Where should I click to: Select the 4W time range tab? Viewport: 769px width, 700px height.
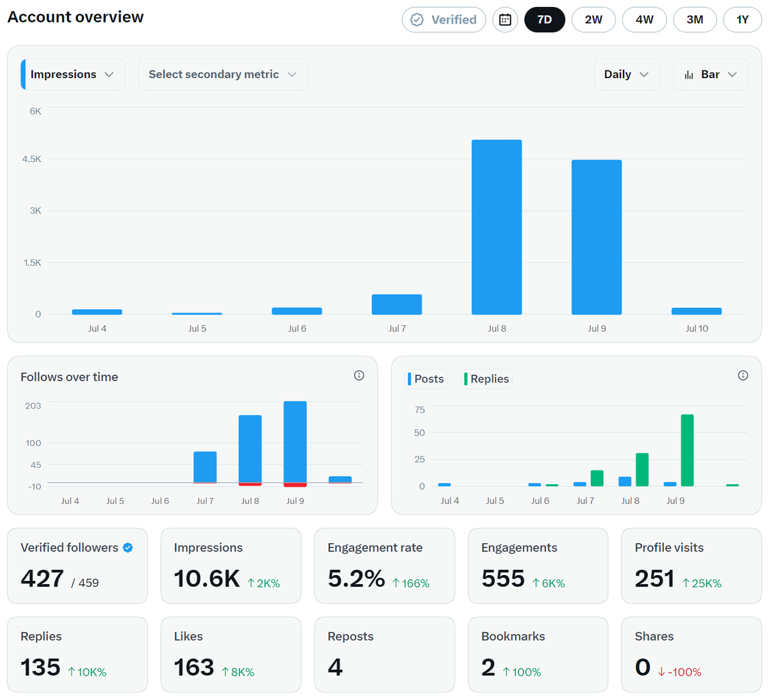[645, 20]
